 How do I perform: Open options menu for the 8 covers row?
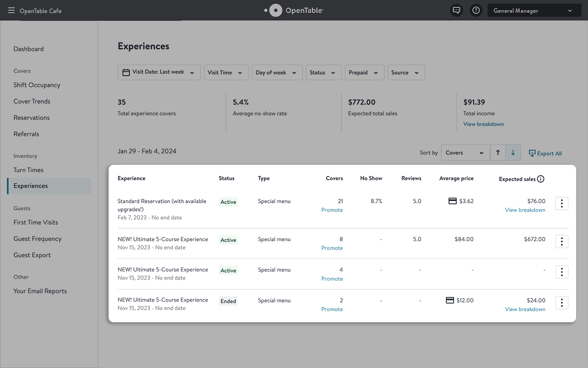pos(562,241)
